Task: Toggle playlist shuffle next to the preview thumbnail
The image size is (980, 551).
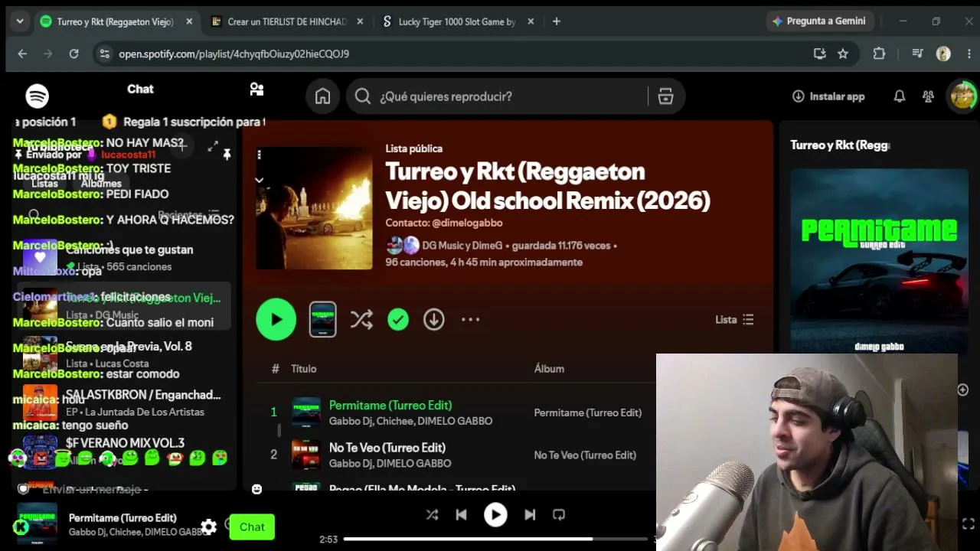Action: 361,319
